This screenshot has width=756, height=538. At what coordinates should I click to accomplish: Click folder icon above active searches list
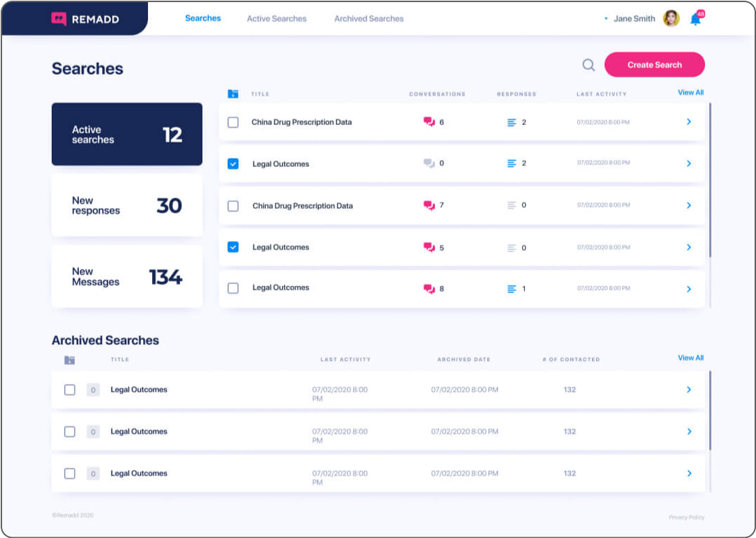coord(233,94)
